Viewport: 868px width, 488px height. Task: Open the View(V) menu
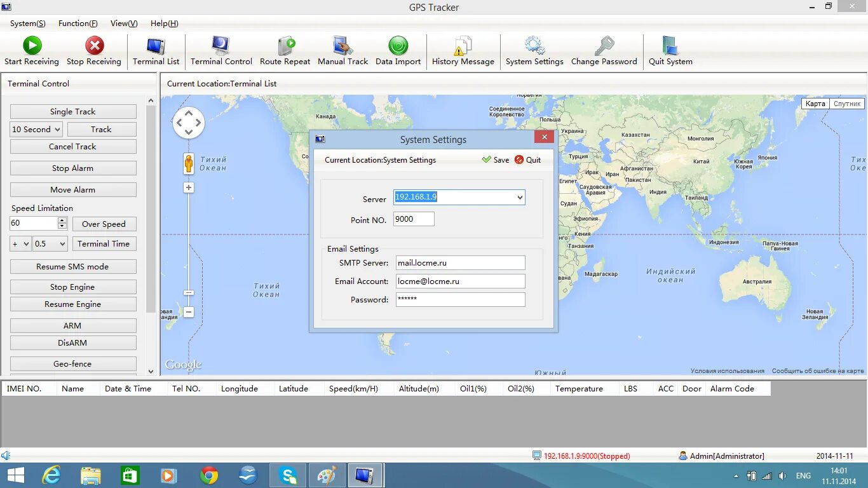pos(124,24)
